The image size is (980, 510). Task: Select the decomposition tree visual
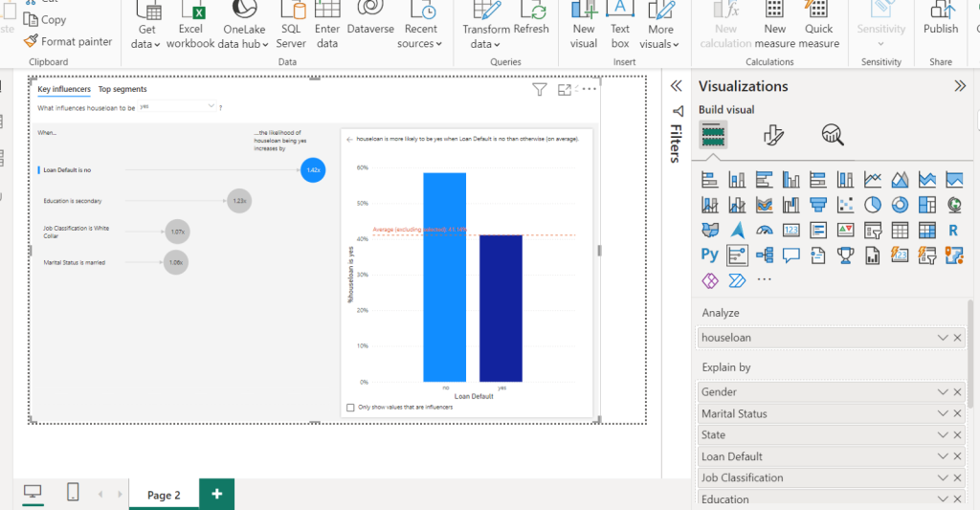tap(764, 255)
